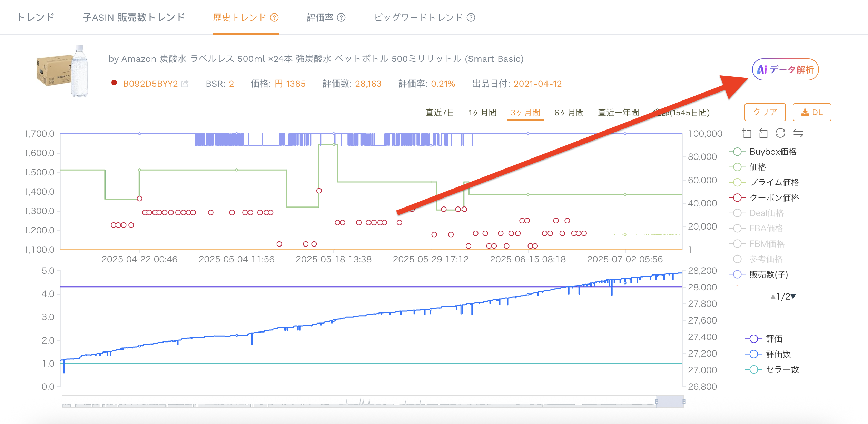The height and width of the screenshot is (424, 868).
Task: Select the 直近7日 time range
Action: (x=440, y=113)
